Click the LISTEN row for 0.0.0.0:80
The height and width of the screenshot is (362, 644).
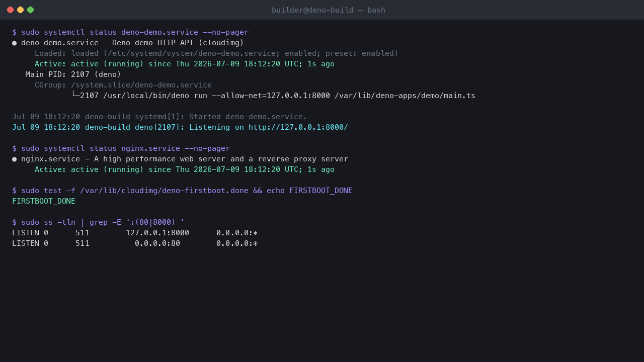pos(135,243)
